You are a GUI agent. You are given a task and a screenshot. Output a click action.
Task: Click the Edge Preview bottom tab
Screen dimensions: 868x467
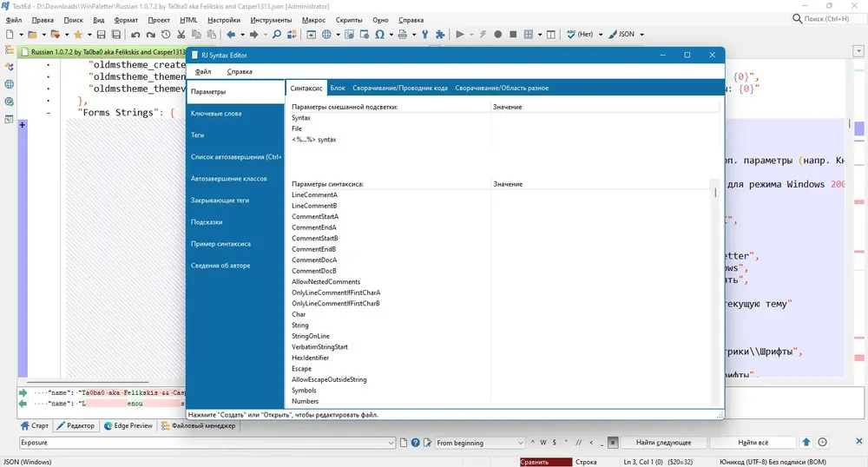click(128, 425)
